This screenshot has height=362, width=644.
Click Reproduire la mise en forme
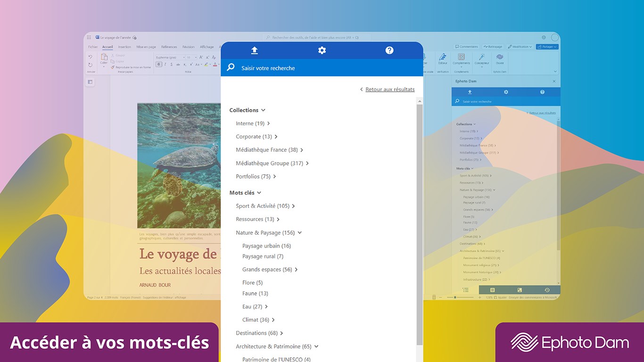point(131,67)
